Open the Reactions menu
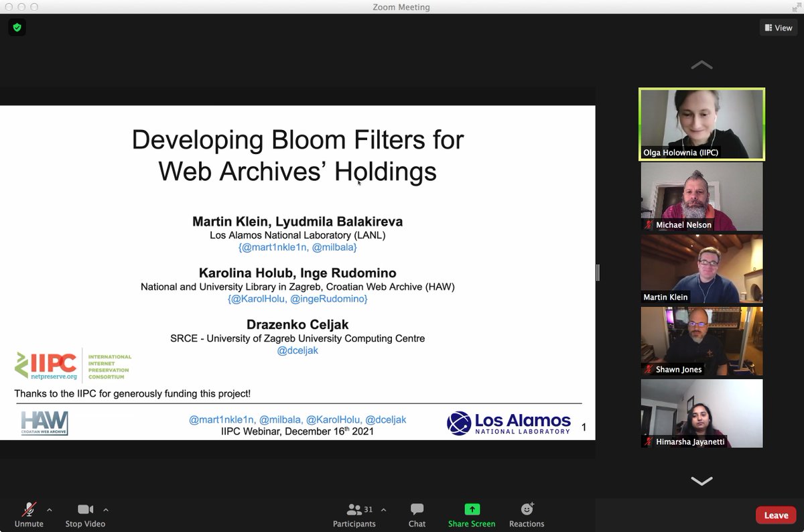Viewport: 804px width, 532px height. pos(527,515)
